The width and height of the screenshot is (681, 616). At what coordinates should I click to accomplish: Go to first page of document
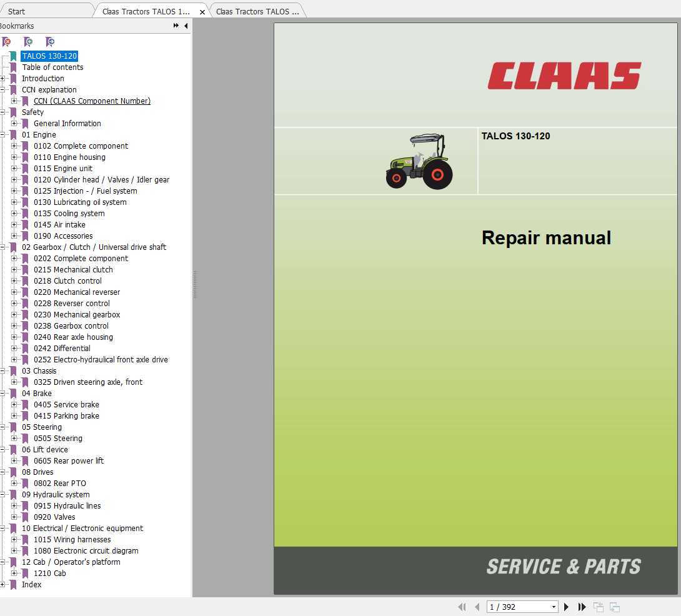tap(462, 607)
